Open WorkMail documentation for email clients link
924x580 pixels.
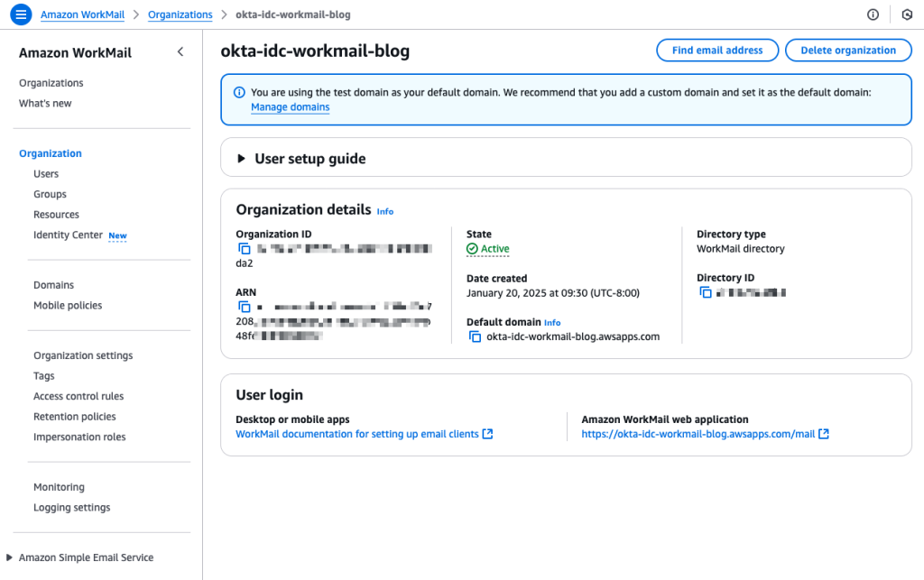coord(357,434)
